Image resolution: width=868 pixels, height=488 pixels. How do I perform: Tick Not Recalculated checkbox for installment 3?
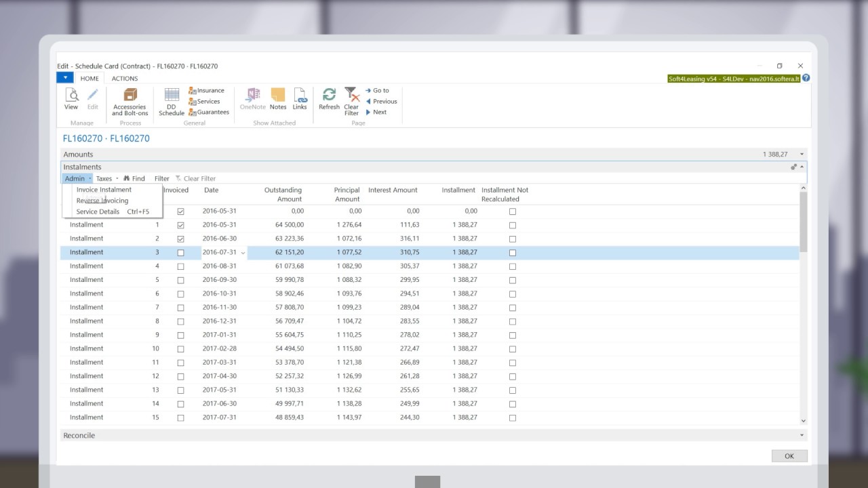coord(513,253)
